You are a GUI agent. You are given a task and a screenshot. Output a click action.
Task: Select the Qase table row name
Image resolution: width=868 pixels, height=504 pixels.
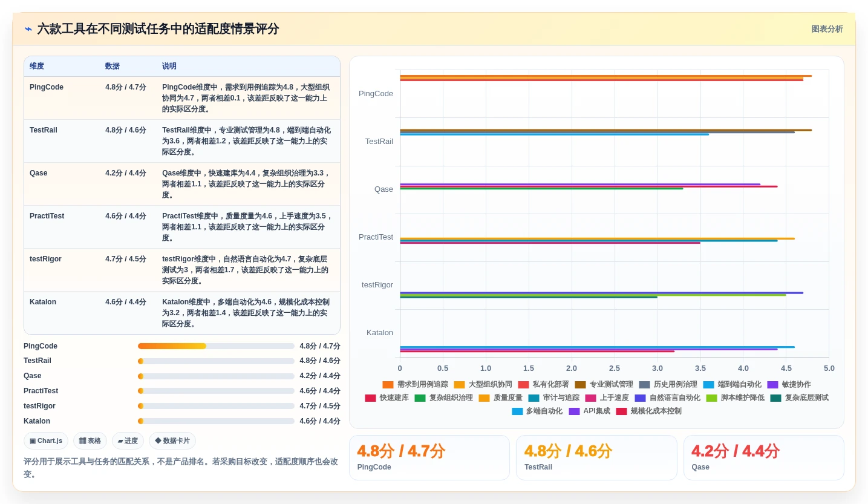pyautogui.click(x=38, y=173)
